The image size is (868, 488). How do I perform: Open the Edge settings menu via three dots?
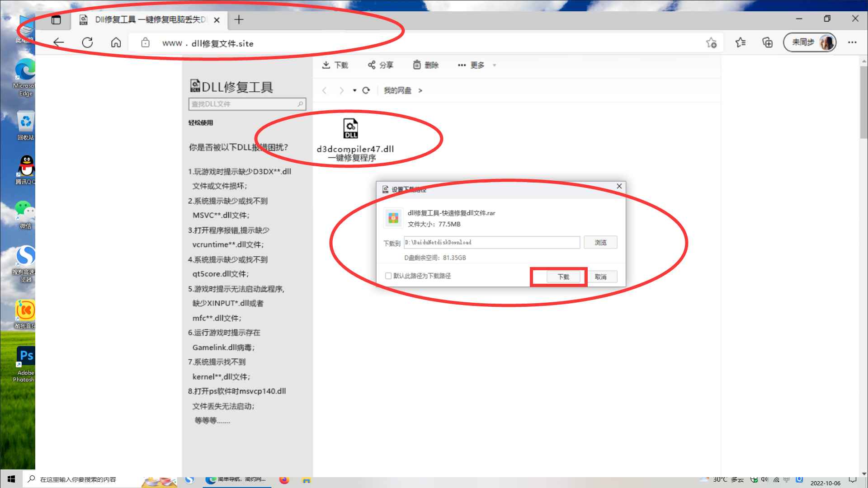point(853,42)
